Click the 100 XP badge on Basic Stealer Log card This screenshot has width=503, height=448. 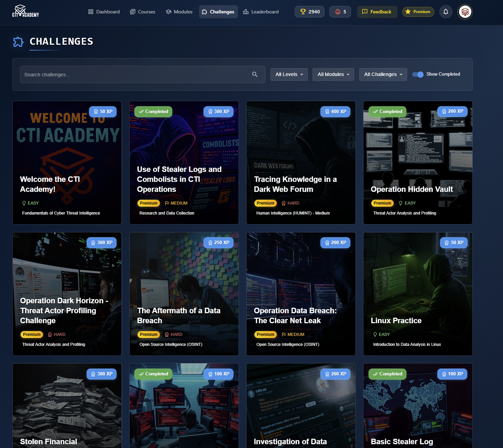(452, 374)
